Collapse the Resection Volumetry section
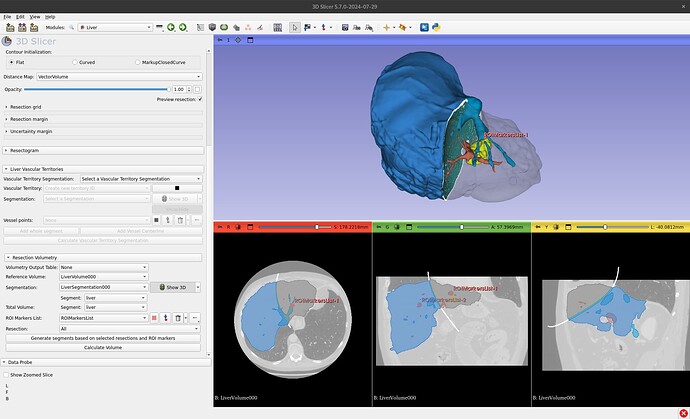 click(x=103, y=257)
